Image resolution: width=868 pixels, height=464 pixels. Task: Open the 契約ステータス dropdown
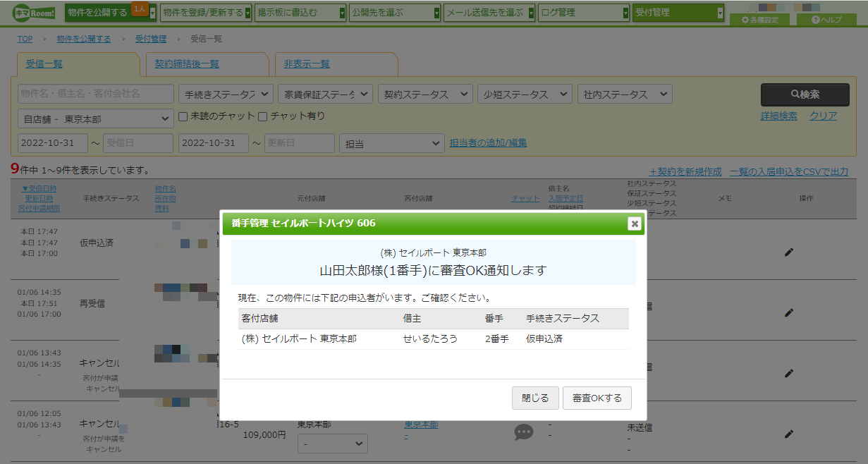pyautogui.click(x=425, y=94)
